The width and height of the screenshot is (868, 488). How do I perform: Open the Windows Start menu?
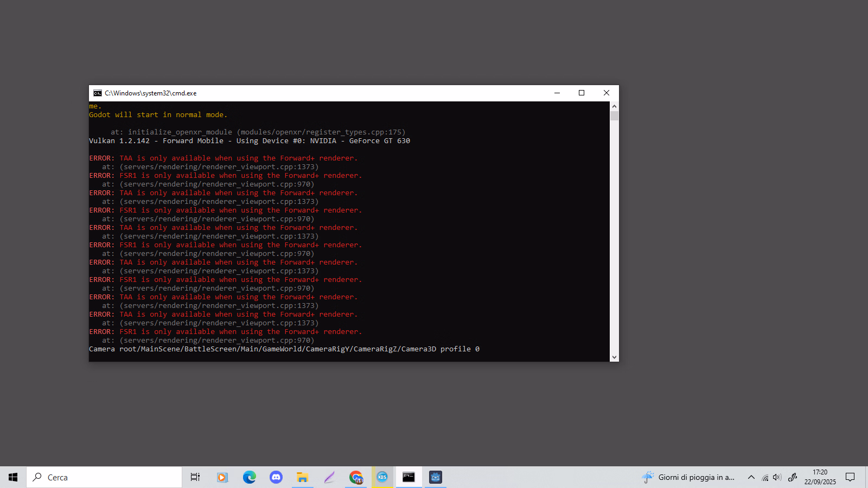(x=13, y=477)
